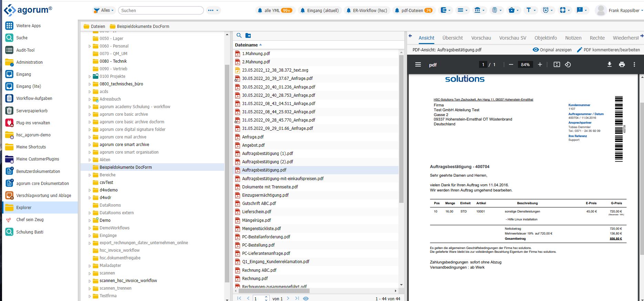The image size is (644, 301).
Task: Click the magnifier icon above file list
Action: 239,35
